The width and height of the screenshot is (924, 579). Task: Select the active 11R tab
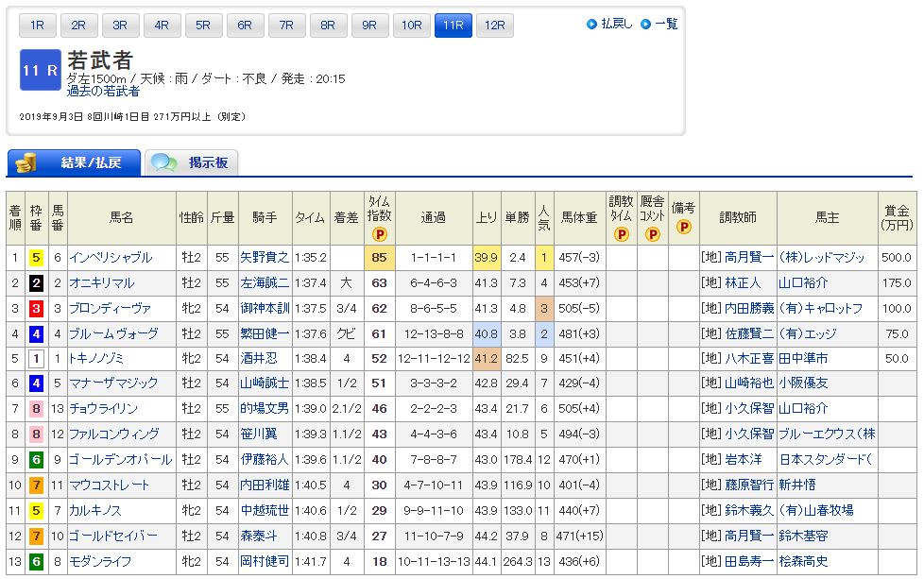click(453, 26)
